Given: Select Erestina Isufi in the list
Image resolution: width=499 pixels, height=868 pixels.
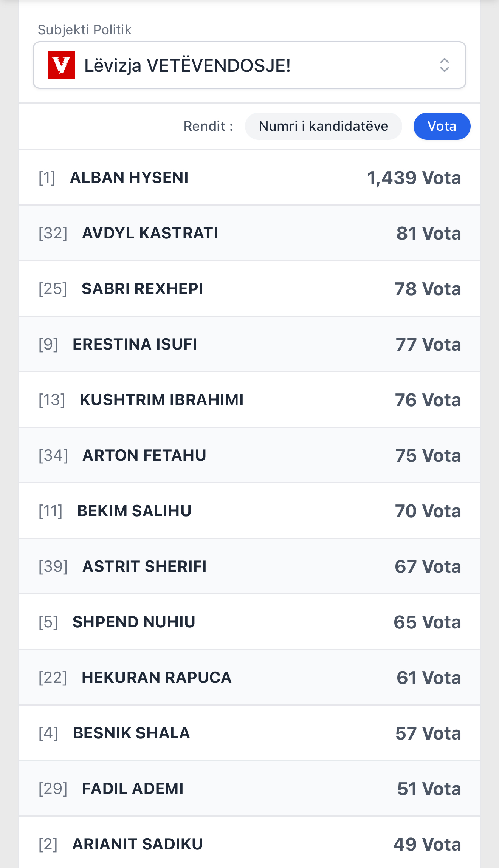Looking at the screenshot, I should (249, 344).
